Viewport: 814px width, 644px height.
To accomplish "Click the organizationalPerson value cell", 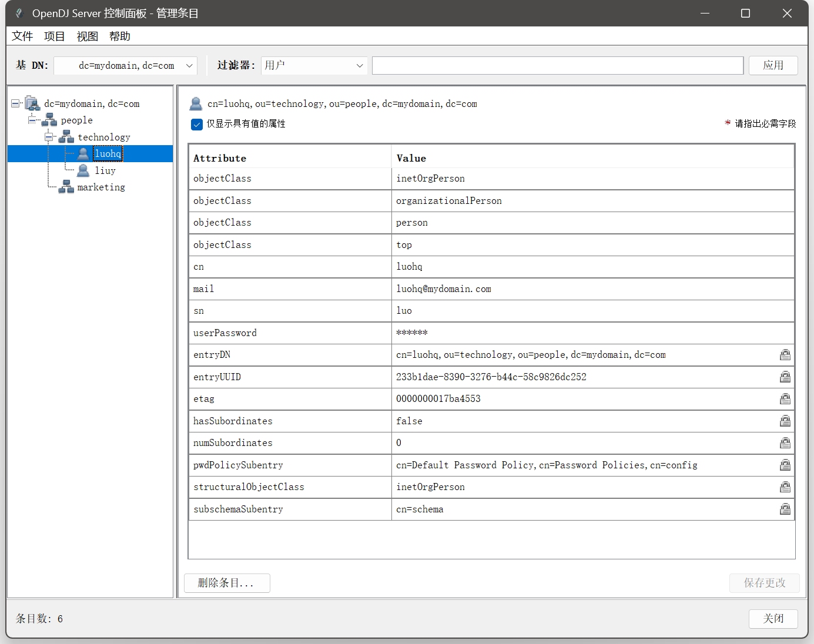I will pyautogui.click(x=593, y=201).
